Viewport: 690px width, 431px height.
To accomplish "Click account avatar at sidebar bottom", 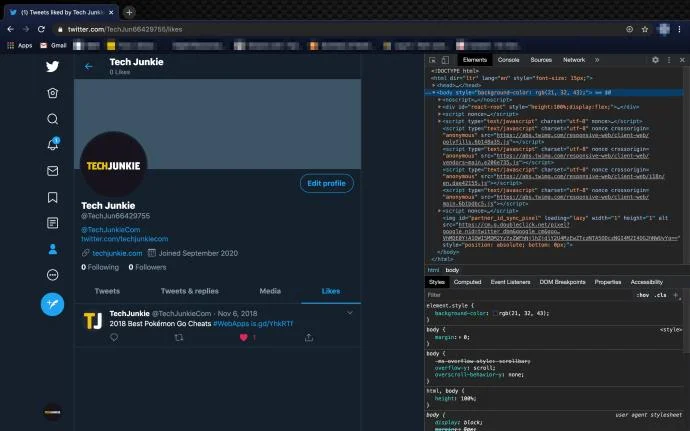I will coord(52,412).
